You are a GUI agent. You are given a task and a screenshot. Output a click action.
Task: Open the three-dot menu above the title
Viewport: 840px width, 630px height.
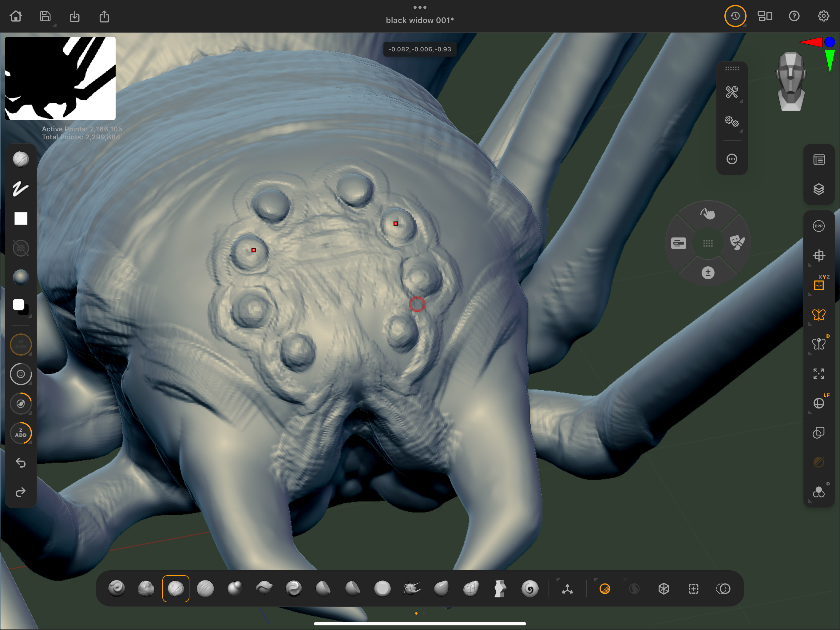(x=420, y=7)
